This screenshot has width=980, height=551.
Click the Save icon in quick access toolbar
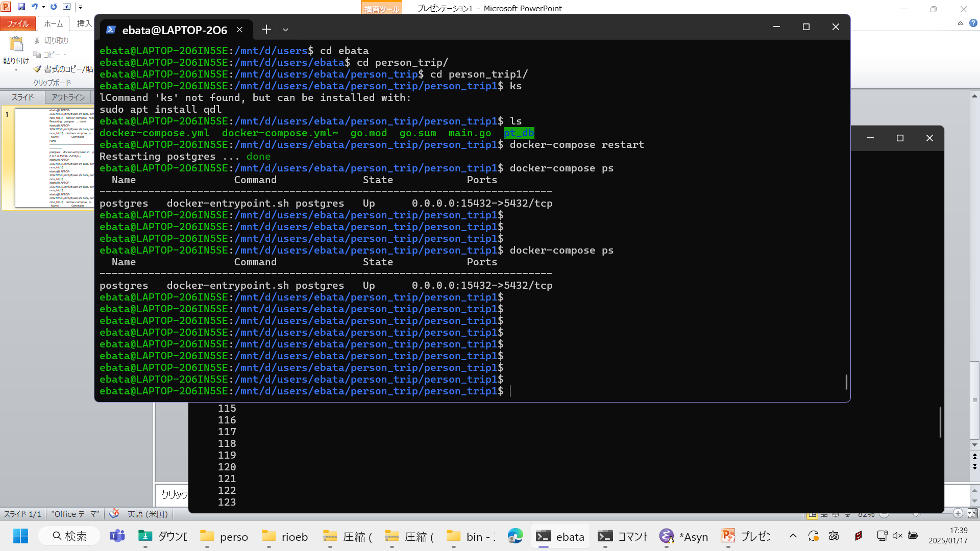pos(21,7)
